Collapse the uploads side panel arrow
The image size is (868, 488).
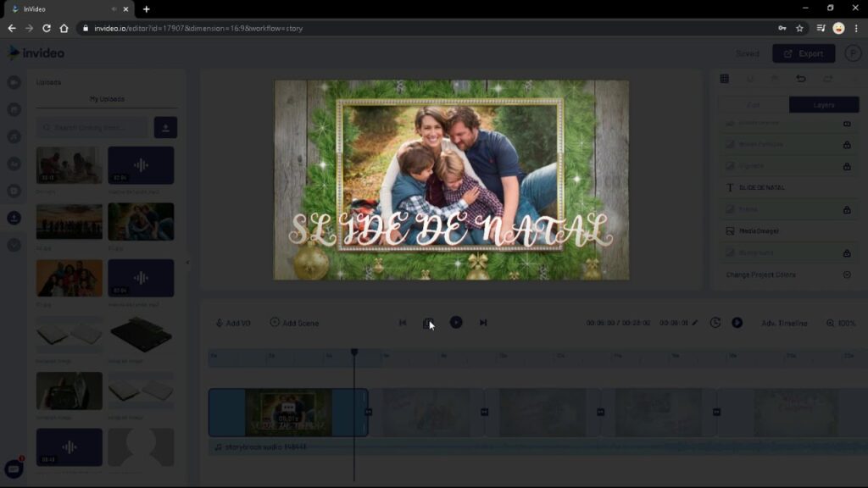(187, 263)
